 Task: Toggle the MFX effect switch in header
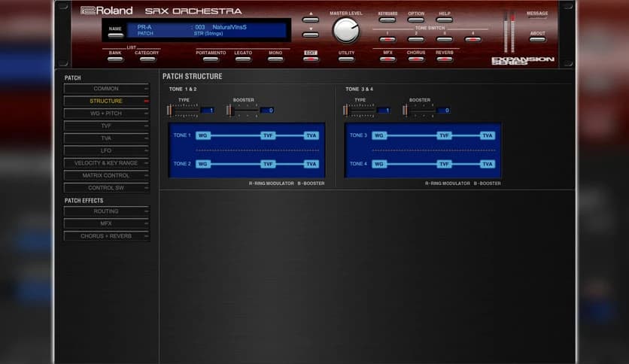click(387, 59)
